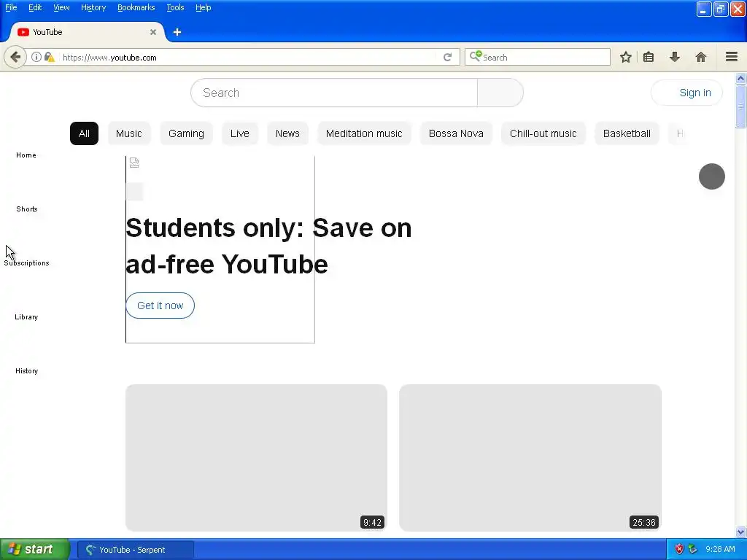Open the video thumbnail lasting 25:36
This screenshot has height=560, width=747.
point(530,458)
